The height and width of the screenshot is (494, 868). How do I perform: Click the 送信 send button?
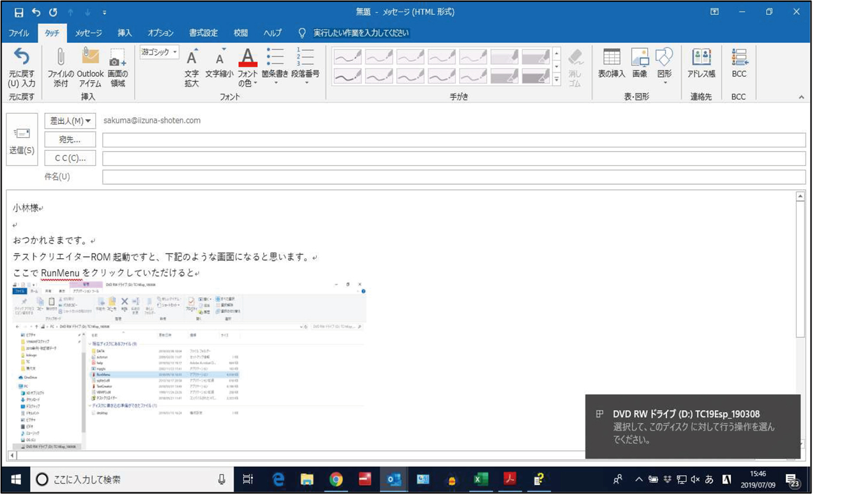pos(22,140)
